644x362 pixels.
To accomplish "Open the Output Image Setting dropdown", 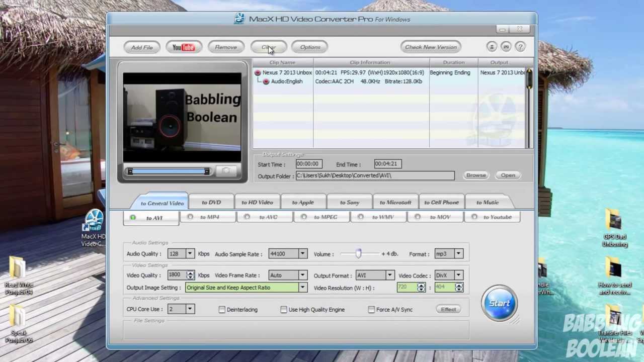I will [302, 288].
